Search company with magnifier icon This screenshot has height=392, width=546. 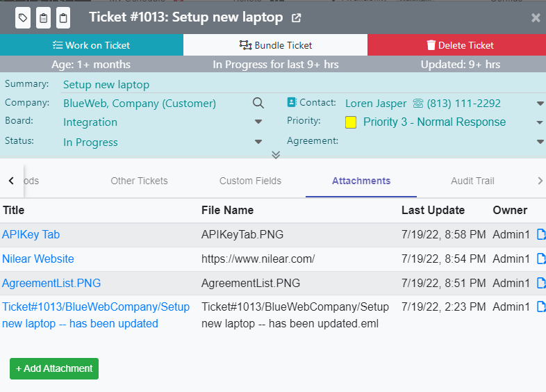258,103
